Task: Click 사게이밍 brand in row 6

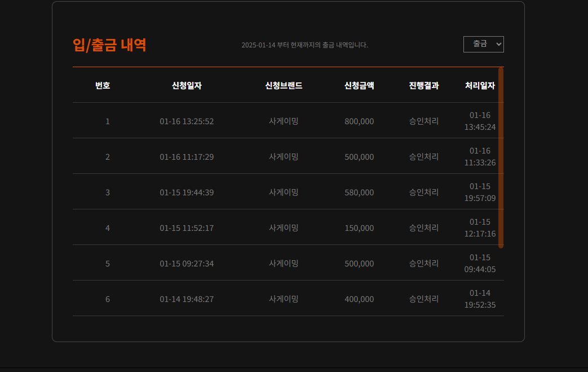Action: coord(284,299)
